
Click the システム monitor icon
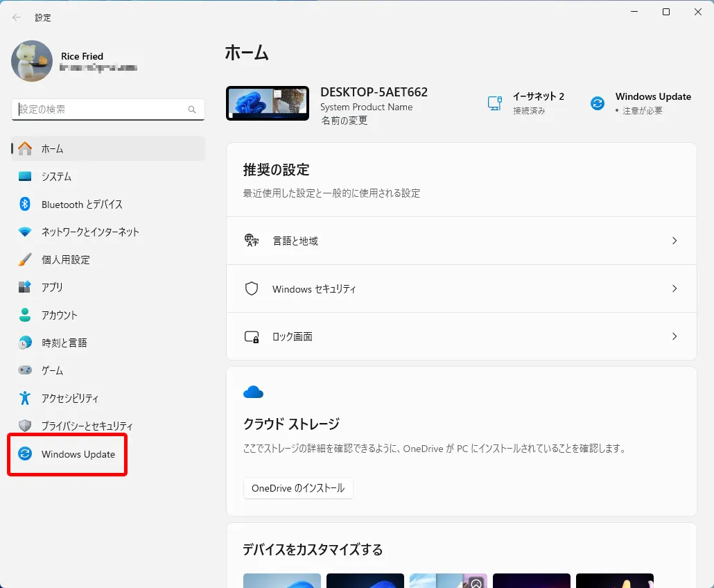25,176
